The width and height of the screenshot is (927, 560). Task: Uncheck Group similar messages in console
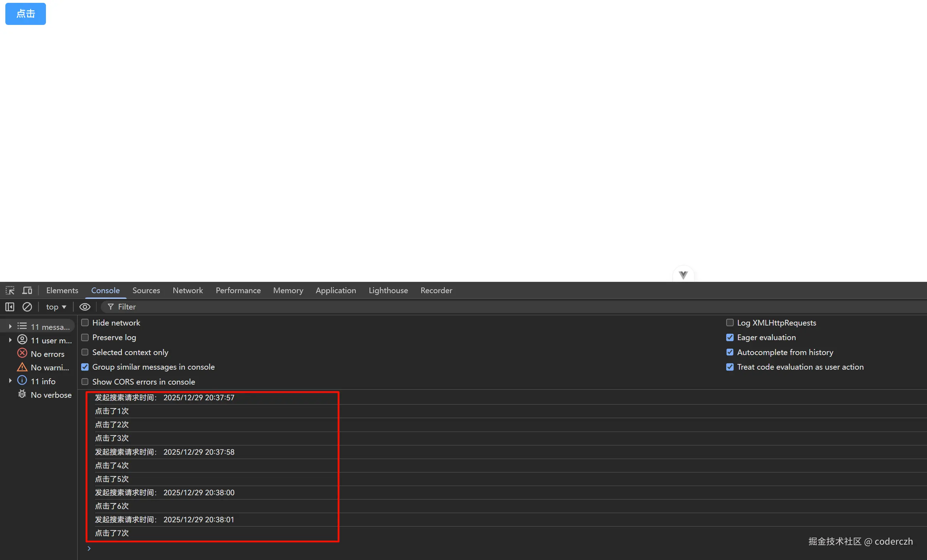pyautogui.click(x=85, y=367)
